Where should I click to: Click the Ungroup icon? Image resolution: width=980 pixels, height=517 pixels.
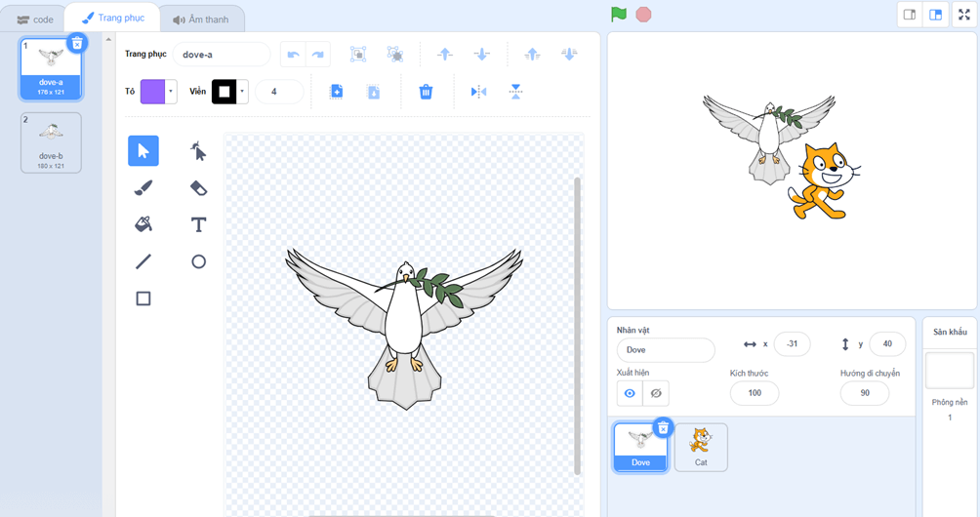395,55
